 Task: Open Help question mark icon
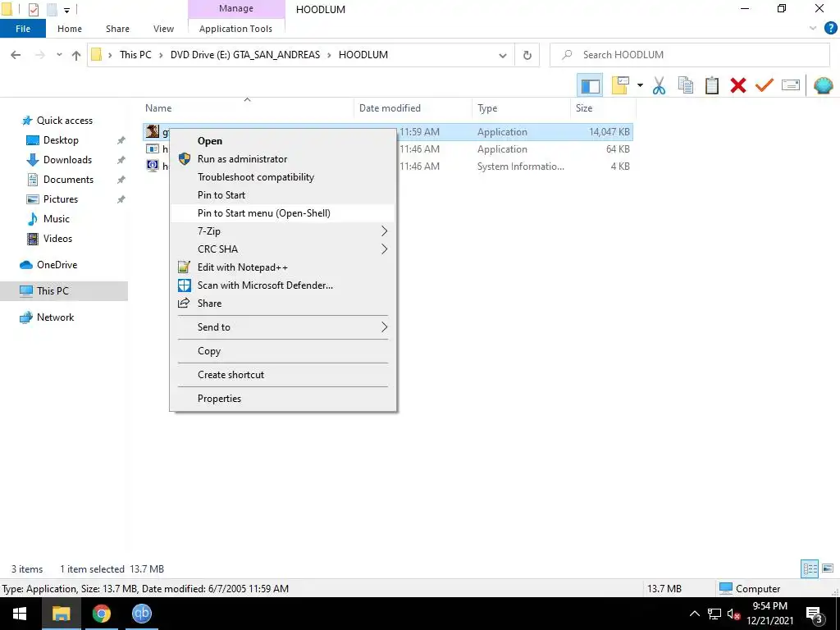click(830, 29)
